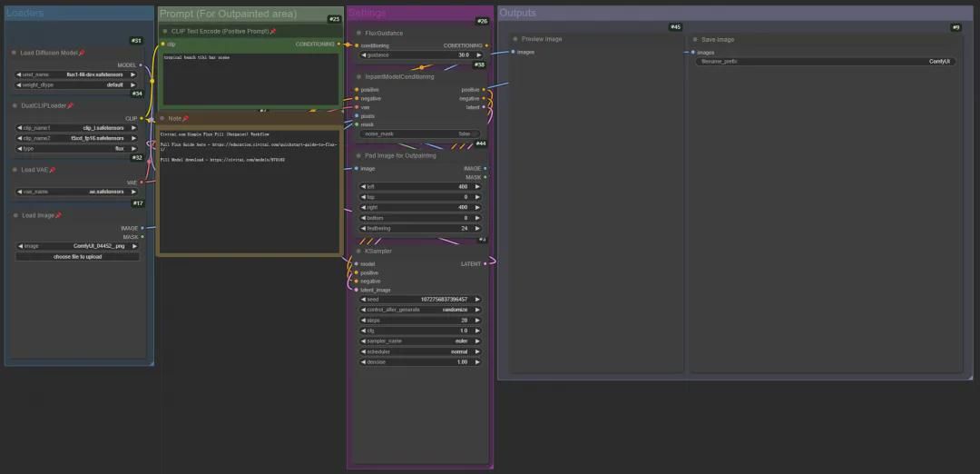Viewport: 980px width, 474px height.
Task: Click pin icon on Load Image node
Action: [59, 215]
